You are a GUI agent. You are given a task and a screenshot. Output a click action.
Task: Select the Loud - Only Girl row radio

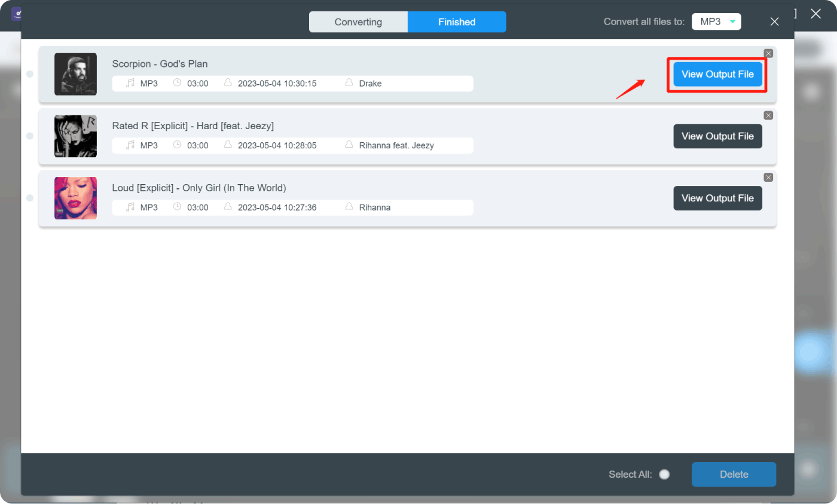point(30,198)
